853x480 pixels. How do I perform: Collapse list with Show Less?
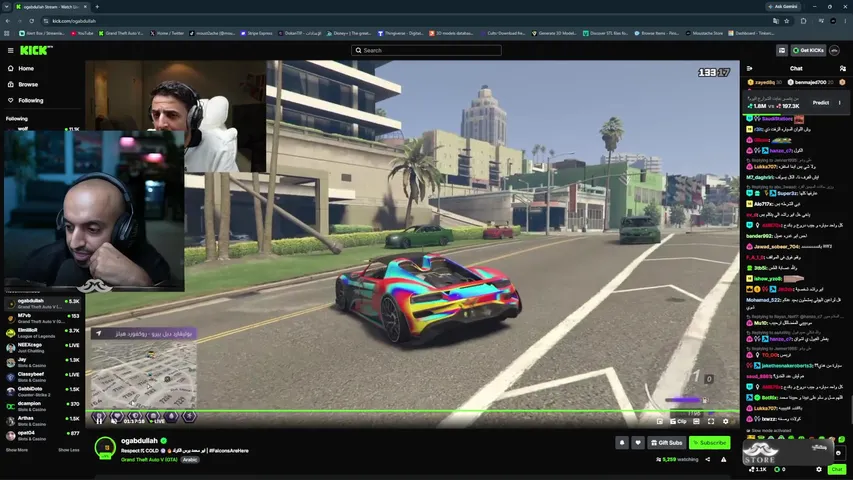[x=69, y=450]
